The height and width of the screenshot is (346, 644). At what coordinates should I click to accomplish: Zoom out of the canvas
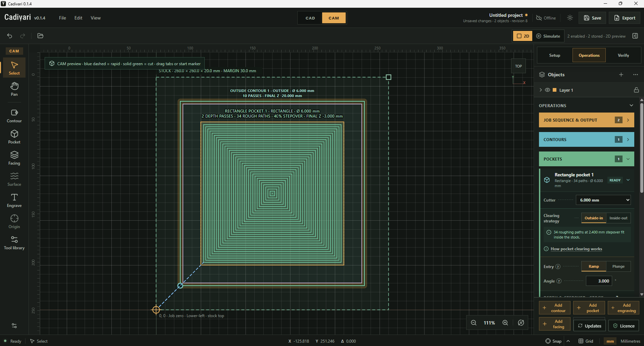point(474,322)
